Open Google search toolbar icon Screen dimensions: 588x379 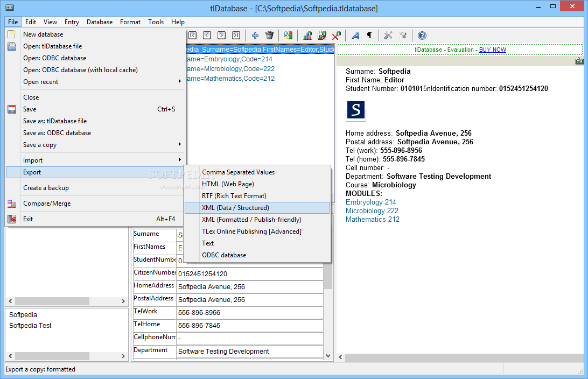pyautogui.click(x=288, y=36)
